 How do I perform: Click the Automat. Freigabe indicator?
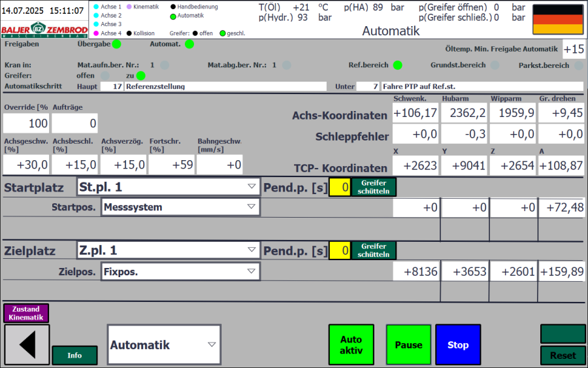coord(189,44)
